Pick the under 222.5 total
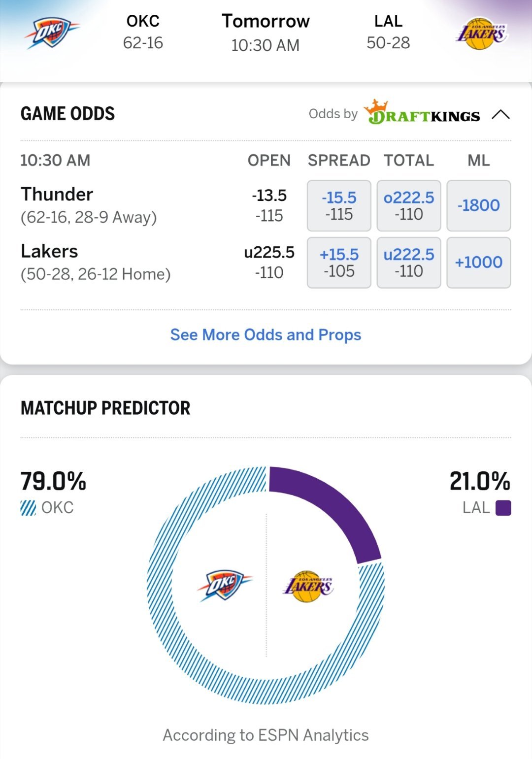The image size is (532, 759). [x=409, y=263]
